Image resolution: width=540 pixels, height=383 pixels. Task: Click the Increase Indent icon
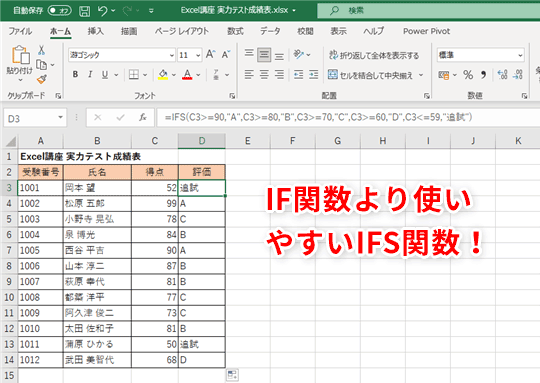tap(314, 74)
